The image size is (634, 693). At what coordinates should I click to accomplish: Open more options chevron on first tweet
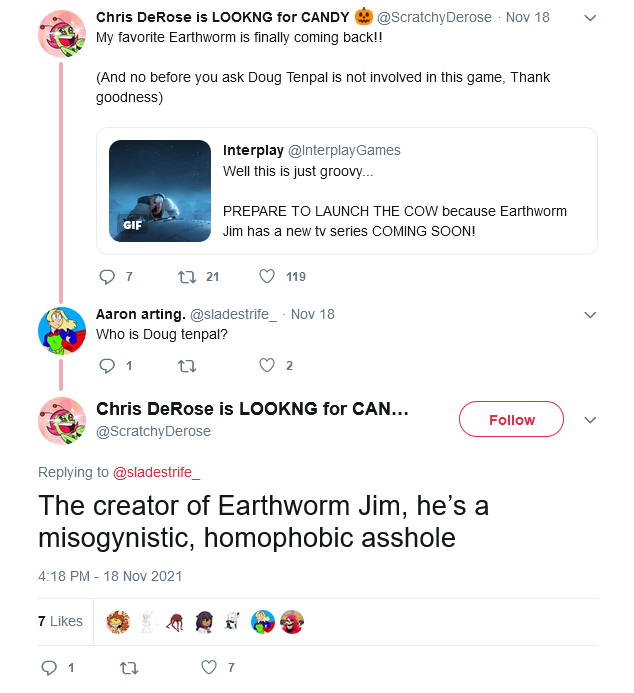click(590, 18)
